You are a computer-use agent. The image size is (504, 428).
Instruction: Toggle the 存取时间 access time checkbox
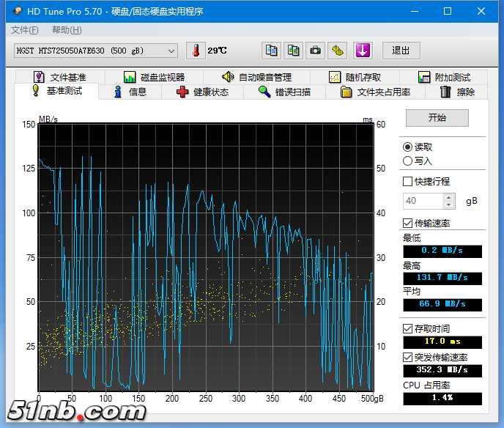408,328
